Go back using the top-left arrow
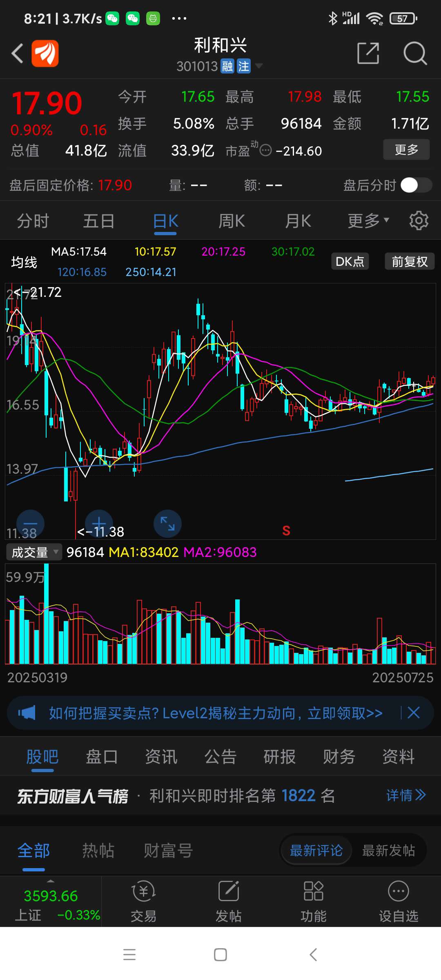 [x=17, y=53]
